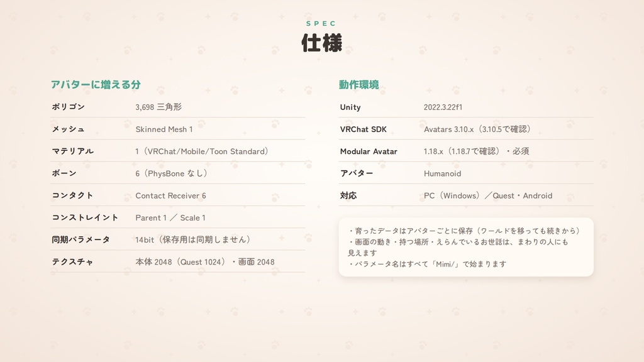This screenshot has height=362, width=644.
Task: Select the texture value 本体 2048（Quest 1024）
Action: pyautogui.click(x=180, y=262)
